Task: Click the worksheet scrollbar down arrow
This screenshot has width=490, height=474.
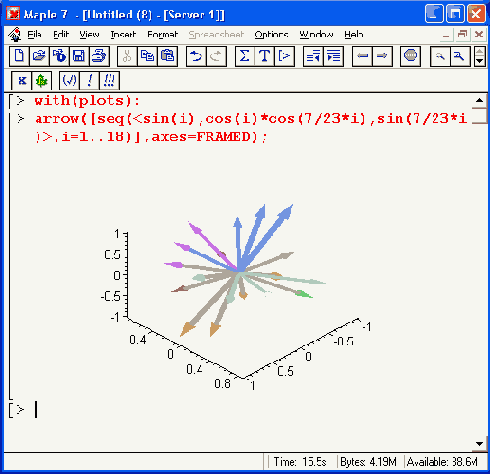Action: click(x=479, y=444)
